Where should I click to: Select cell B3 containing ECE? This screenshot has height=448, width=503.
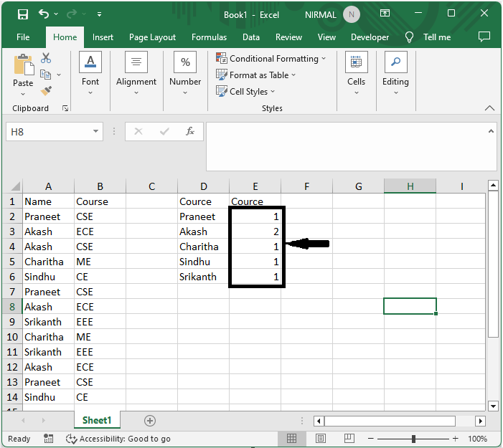point(100,232)
